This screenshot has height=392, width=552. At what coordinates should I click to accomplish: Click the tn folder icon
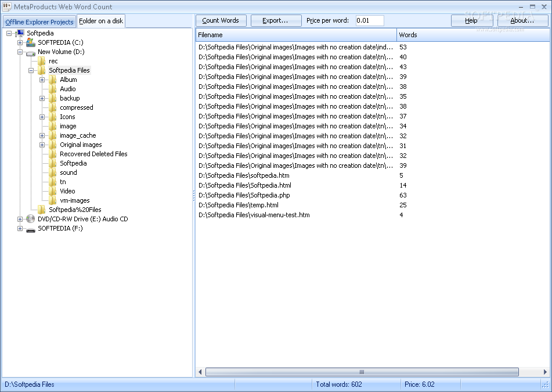(x=52, y=182)
